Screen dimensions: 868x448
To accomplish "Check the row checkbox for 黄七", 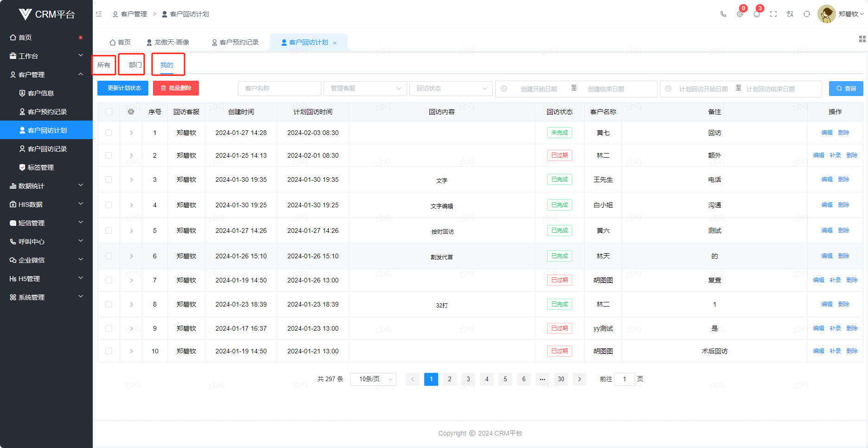I will pyautogui.click(x=109, y=133).
